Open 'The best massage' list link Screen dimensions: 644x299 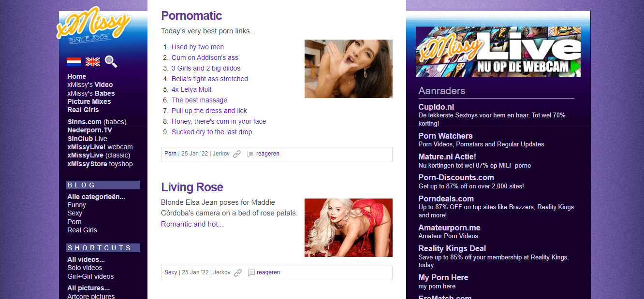[199, 100]
